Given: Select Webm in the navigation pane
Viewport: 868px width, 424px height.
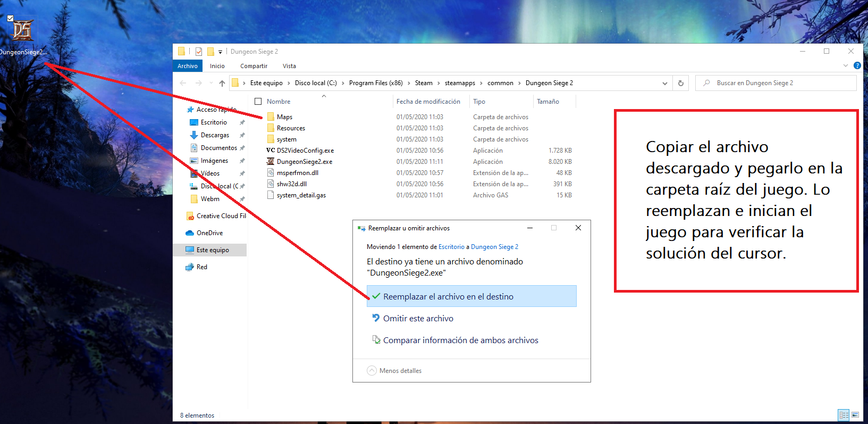Looking at the screenshot, I should pos(210,199).
